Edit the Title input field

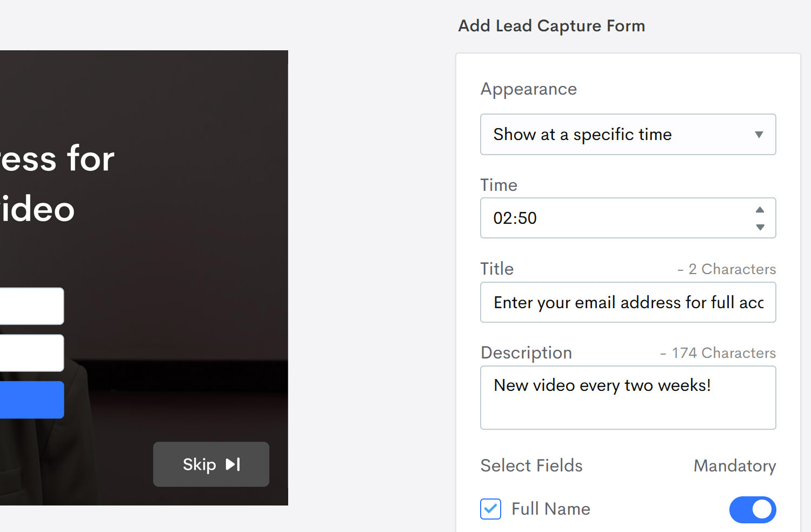click(x=628, y=302)
